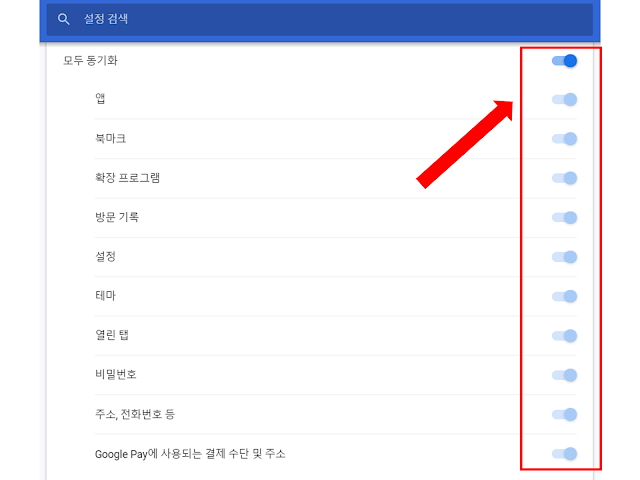The width and height of the screenshot is (640, 480).
Task: Click the 비밀번호 label text
Action: (116, 375)
